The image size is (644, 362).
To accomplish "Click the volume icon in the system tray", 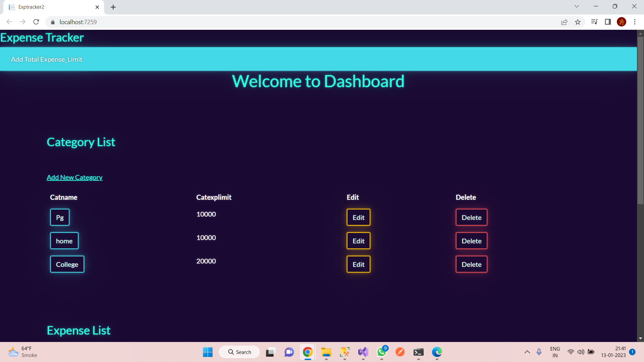I will [x=581, y=352].
